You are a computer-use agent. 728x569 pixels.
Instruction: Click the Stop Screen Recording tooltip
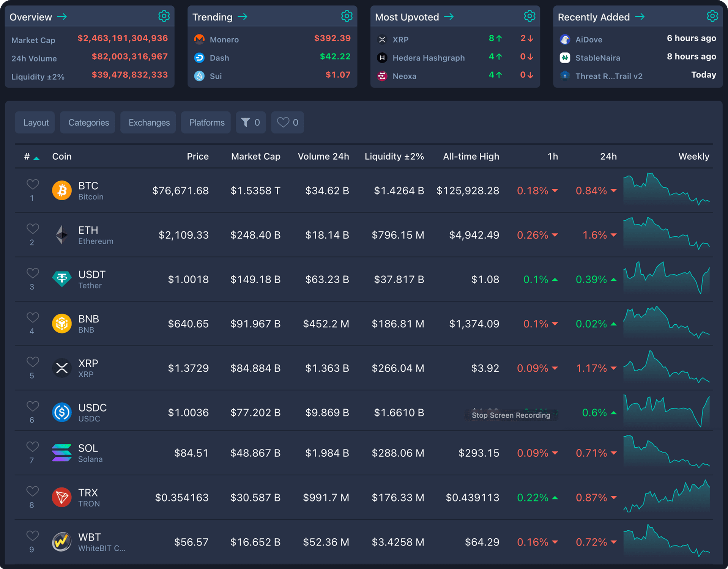[x=511, y=415]
